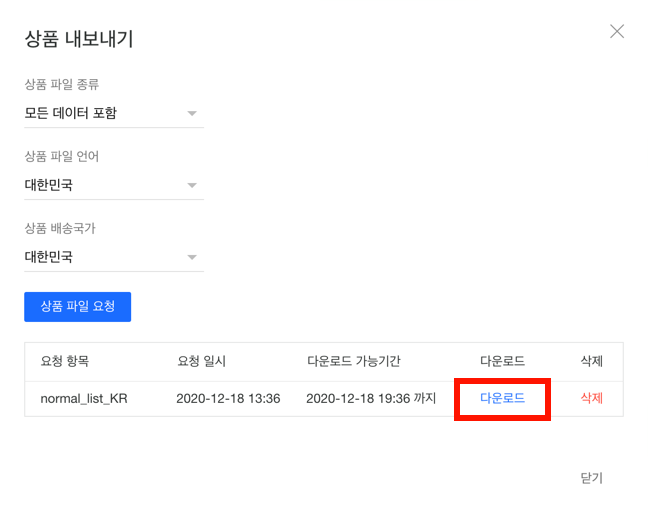Open the 상품 파일 종류 dropdown

(113, 113)
